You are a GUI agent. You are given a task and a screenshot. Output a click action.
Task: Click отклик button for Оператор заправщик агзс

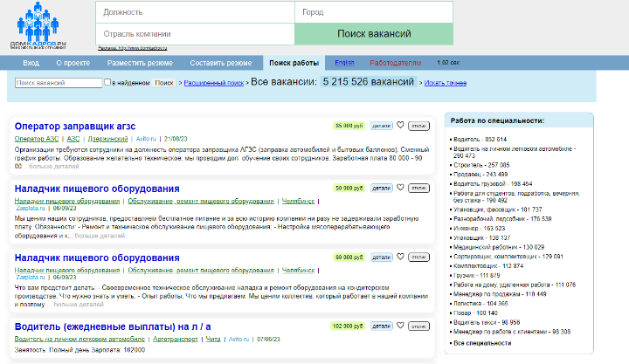pos(418,125)
